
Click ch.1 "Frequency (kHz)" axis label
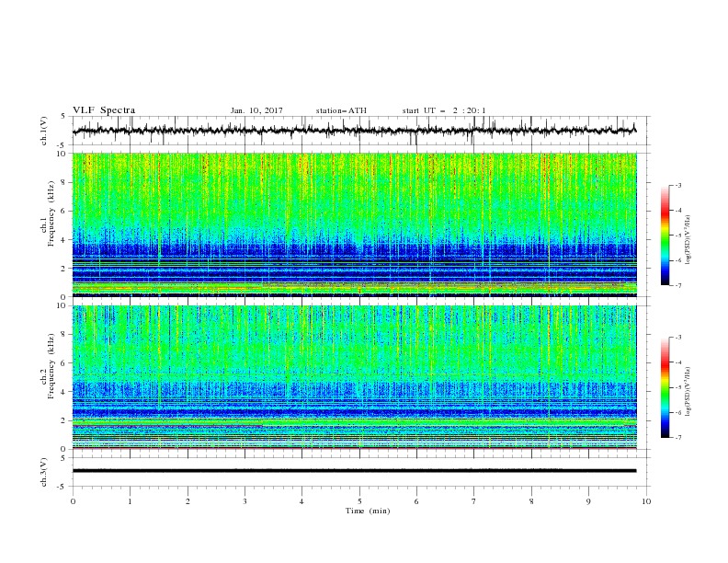[x=51, y=213]
